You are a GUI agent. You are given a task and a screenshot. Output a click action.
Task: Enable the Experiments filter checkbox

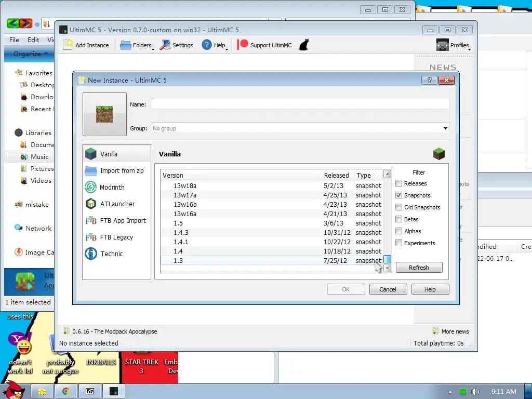[x=398, y=243]
